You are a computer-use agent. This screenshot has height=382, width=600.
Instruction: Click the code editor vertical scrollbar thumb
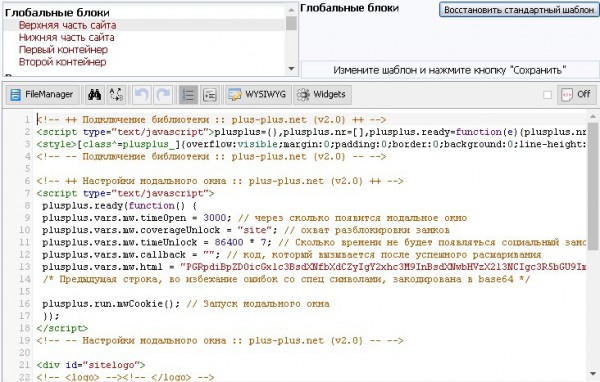coord(593,186)
